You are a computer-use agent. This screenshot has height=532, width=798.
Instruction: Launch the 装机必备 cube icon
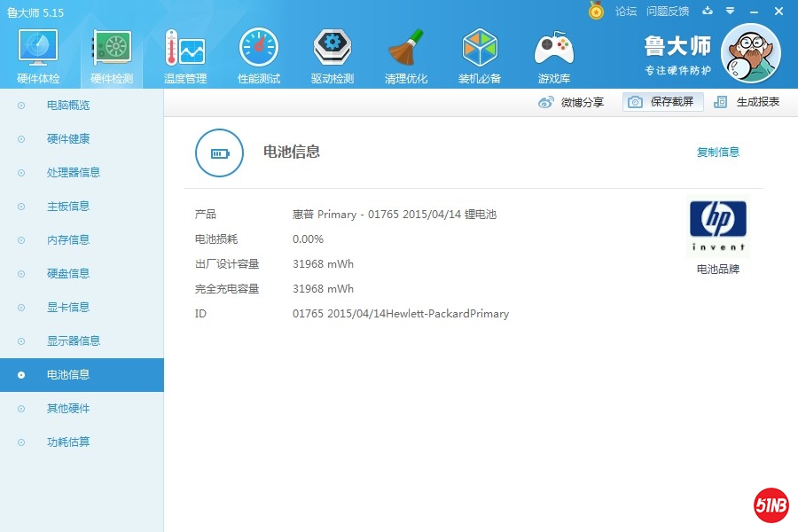(x=480, y=51)
